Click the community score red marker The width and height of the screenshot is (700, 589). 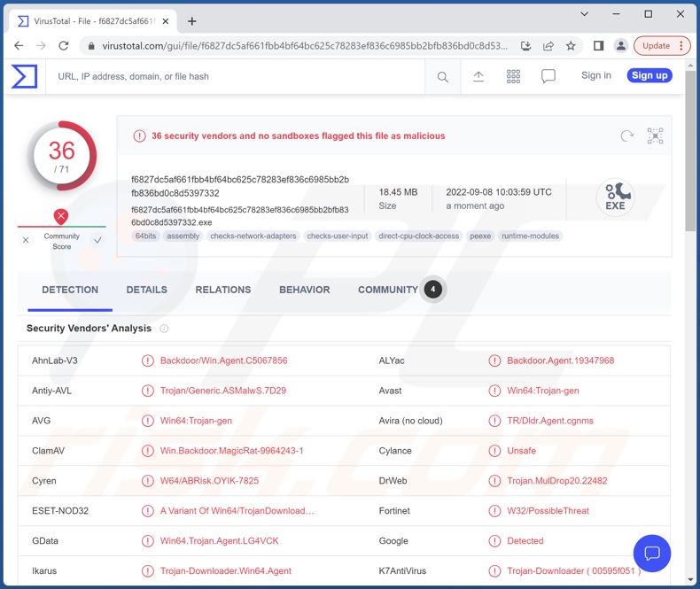(61, 217)
